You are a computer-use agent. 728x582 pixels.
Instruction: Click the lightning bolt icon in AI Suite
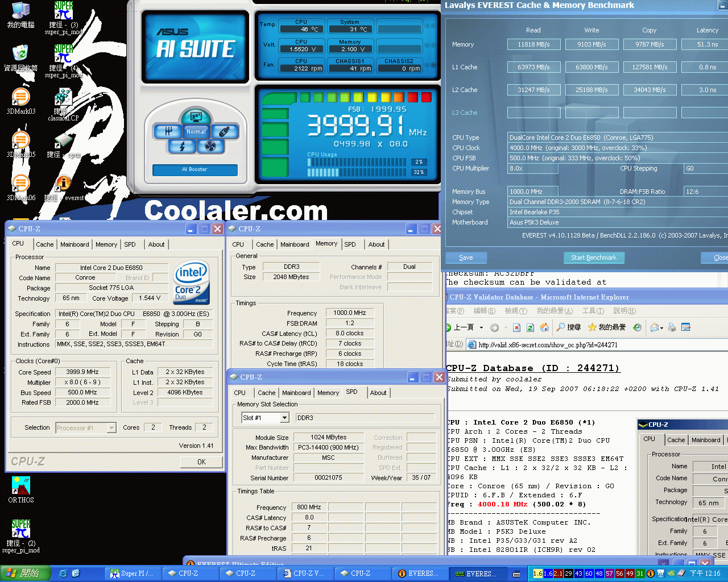click(x=182, y=147)
